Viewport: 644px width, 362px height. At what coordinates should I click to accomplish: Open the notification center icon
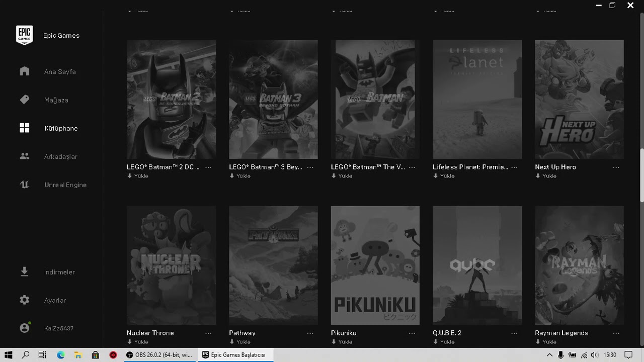coord(628,355)
